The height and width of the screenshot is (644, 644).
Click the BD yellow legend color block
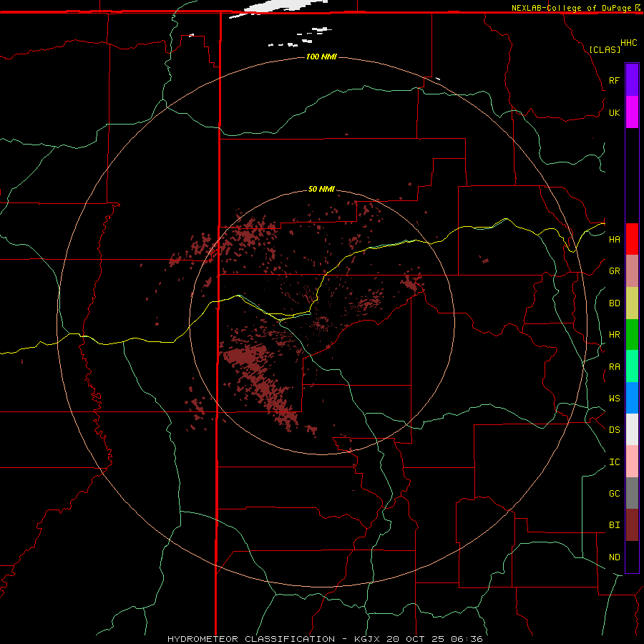click(x=632, y=303)
